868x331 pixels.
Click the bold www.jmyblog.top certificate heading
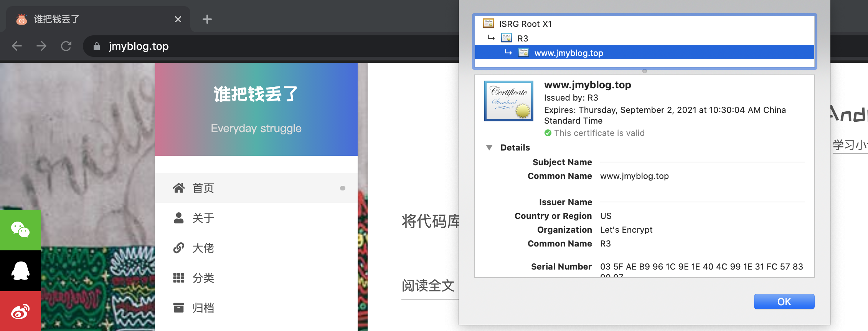(x=587, y=85)
